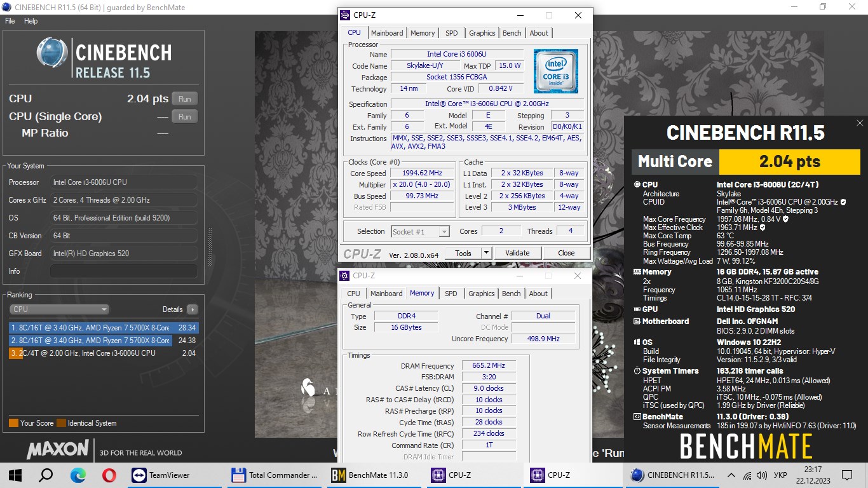Select Memory tab in upper CPU-Z window
This screenshot has width=868, height=488.
click(423, 33)
